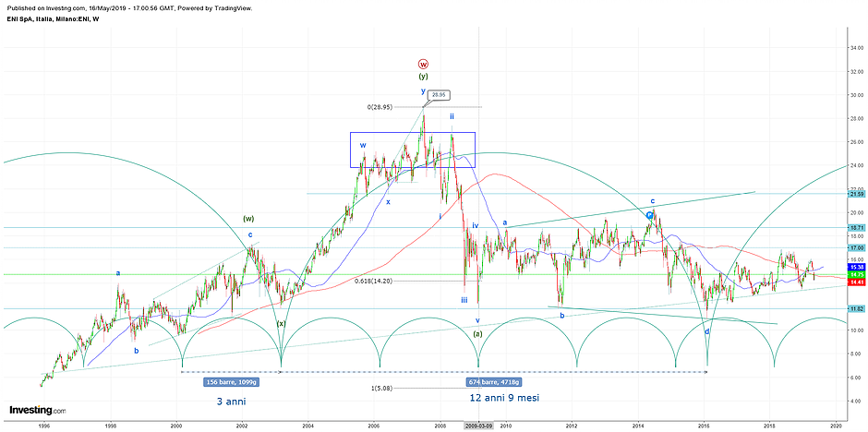Select the '0.618(14.20)' Fibonacci level label
Screen dimensions: 868x432
click(x=375, y=281)
